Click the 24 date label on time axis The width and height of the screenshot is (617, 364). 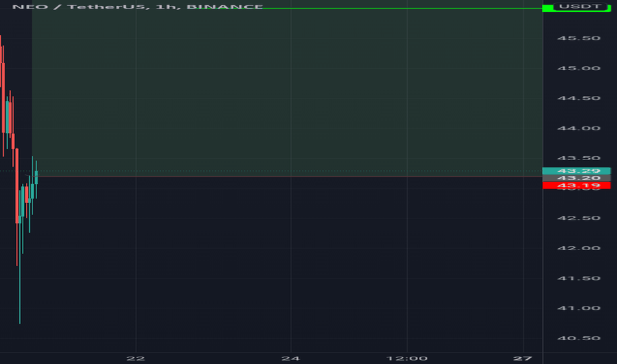pos(291,359)
